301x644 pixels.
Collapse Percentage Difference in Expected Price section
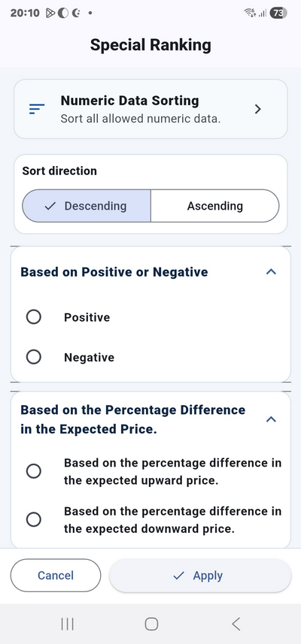271,419
